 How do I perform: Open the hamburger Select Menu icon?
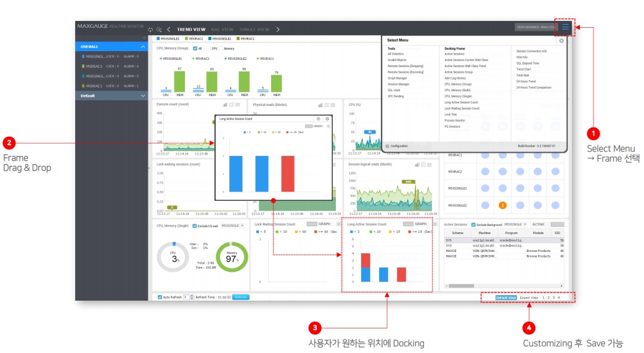click(565, 27)
